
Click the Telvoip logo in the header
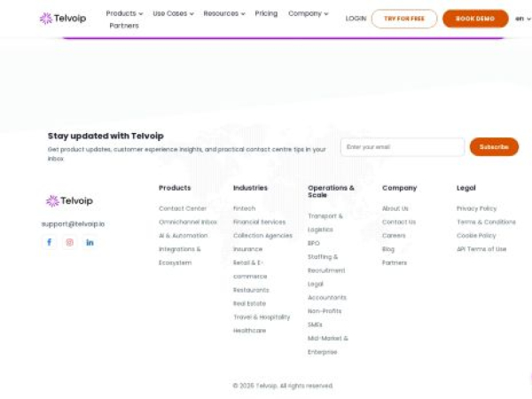pyautogui.click(x=63, y=19)
